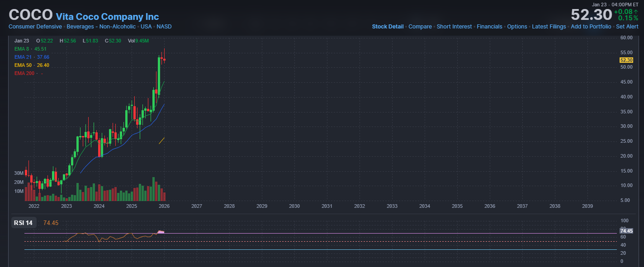Image resolution: width=644 pixels, height=267 pixels.
Task: Click the 74.45 RSI axis tag
Action: pyautogui.click(x=626, y=231)
